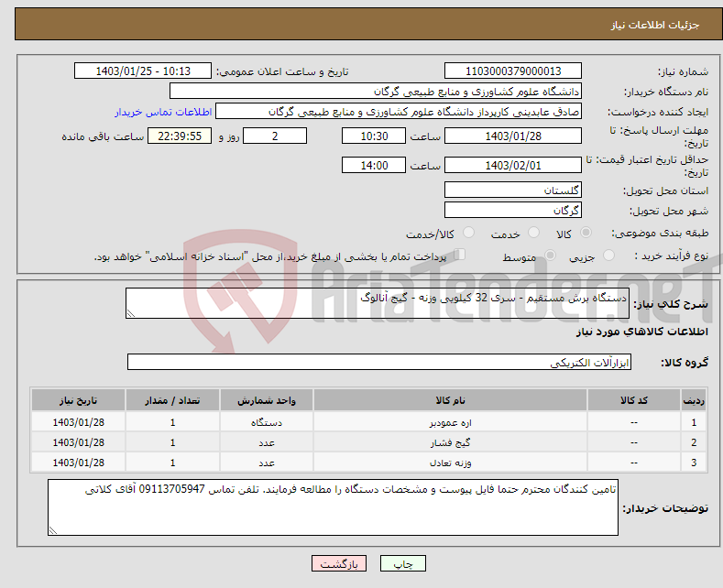Select the خدمت radio button
This screenshot has height=588, width=723.
(x=533, y=233)
